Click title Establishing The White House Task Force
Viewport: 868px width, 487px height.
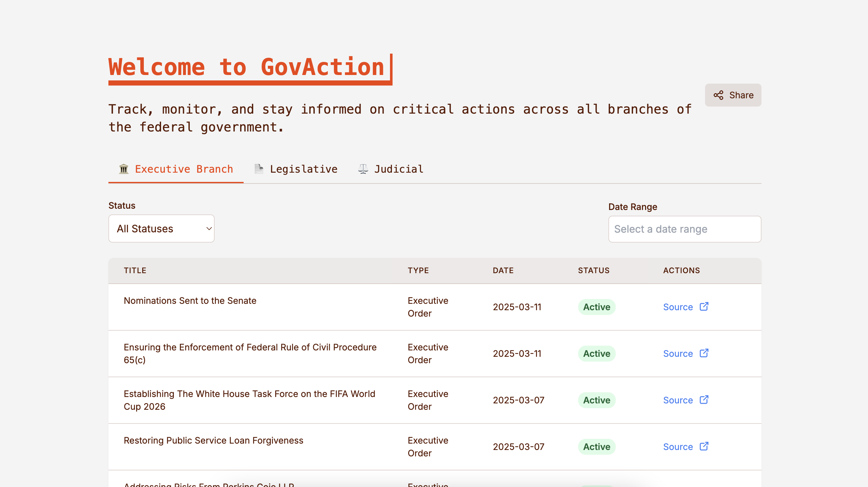[249, 400]
